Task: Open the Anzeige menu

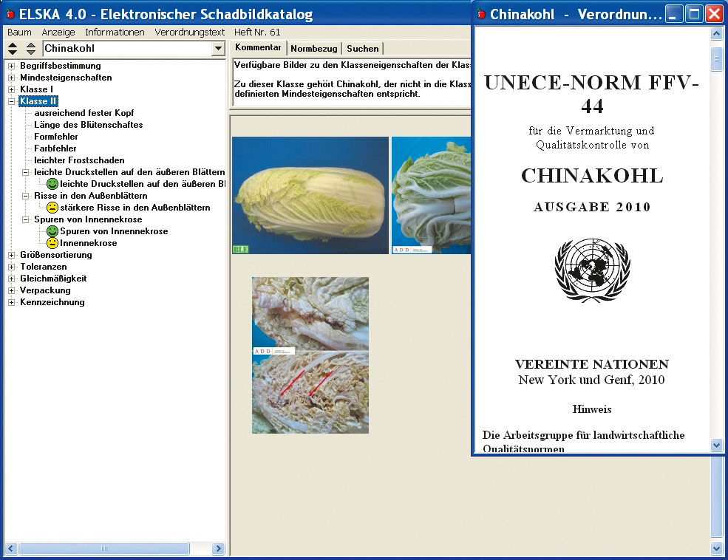Action: (58, 32)
